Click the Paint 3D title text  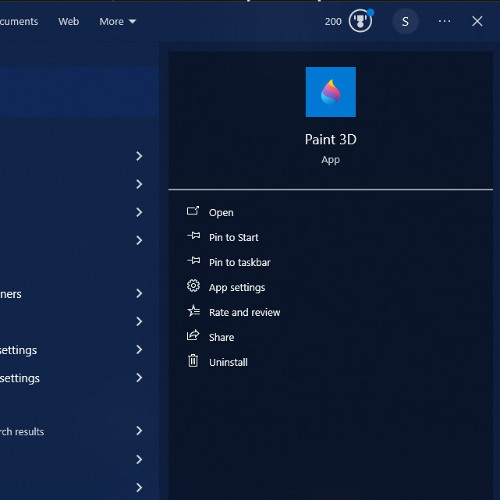[x=331, y=139]
